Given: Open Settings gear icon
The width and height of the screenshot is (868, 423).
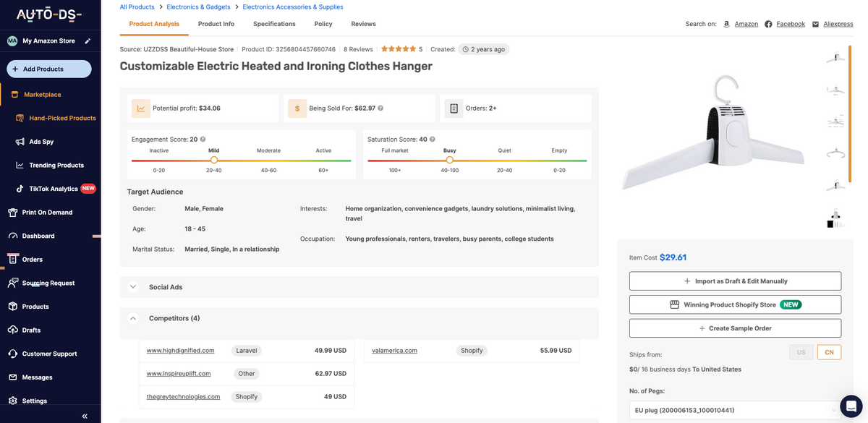Looking at the screenshot, I should point(12,401).
